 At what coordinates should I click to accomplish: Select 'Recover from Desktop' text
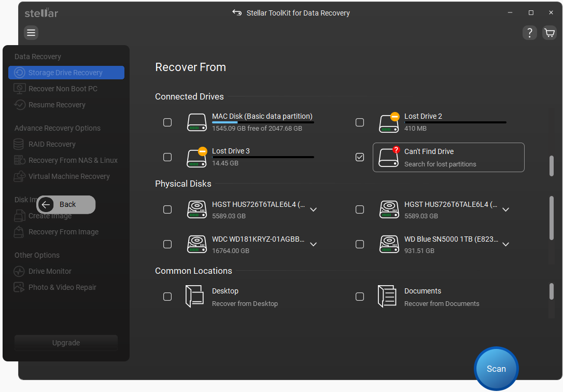pos(245,304)
